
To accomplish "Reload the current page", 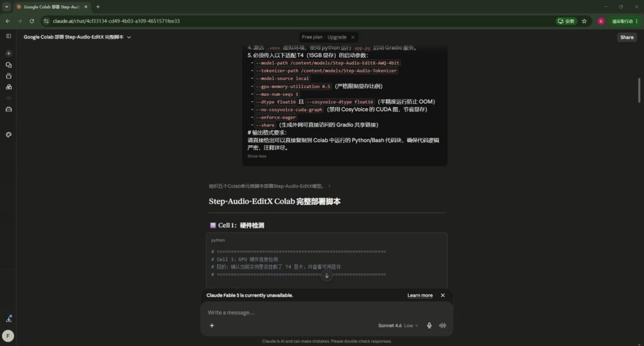I will (31, 21).
